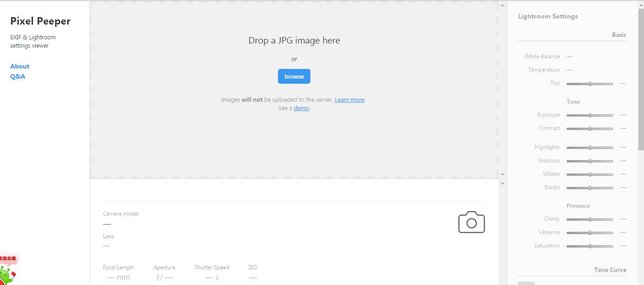Image resolution: width=644 pixels, height=285 pixels.
Task: Click the 'Presence' subsection heading
Action: coord(578,206)
